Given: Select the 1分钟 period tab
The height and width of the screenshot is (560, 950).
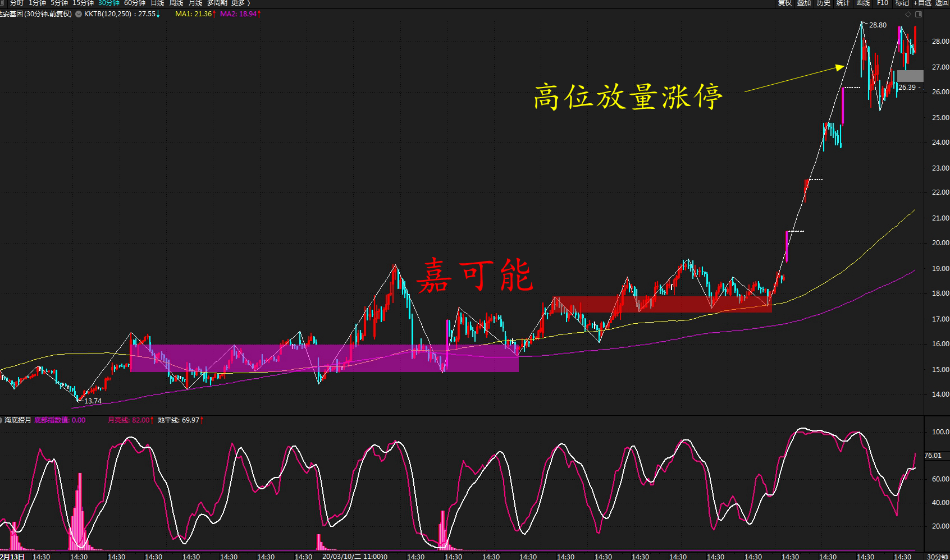Looking at the screenshot, I should [x=37, y=3].
